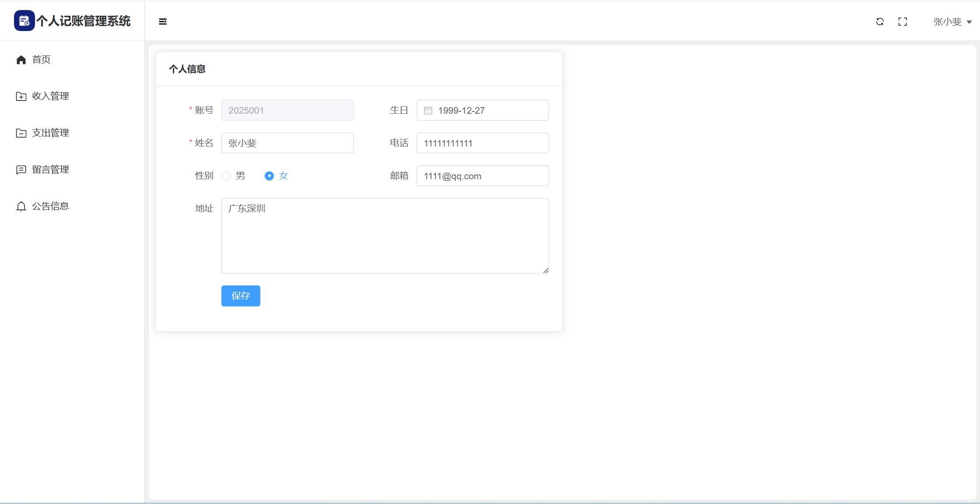This screenshot has height=504, width=980.
Task: Click calendar icon in 生日 field
Action: (428, 111)
